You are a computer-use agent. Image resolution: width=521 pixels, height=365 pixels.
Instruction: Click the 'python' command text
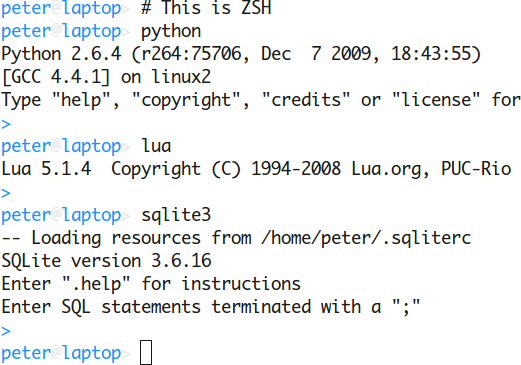click(x=171, y=33)
